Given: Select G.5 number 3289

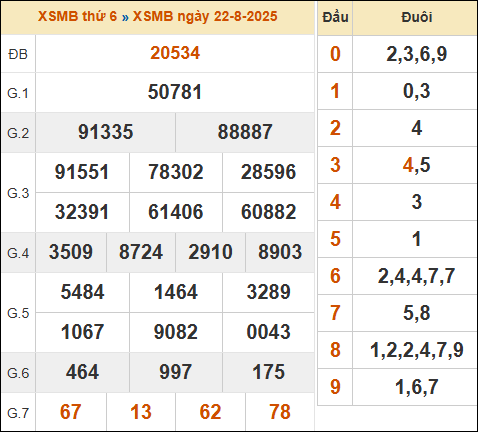Looking at the screenshot, I should coord(268,292).
